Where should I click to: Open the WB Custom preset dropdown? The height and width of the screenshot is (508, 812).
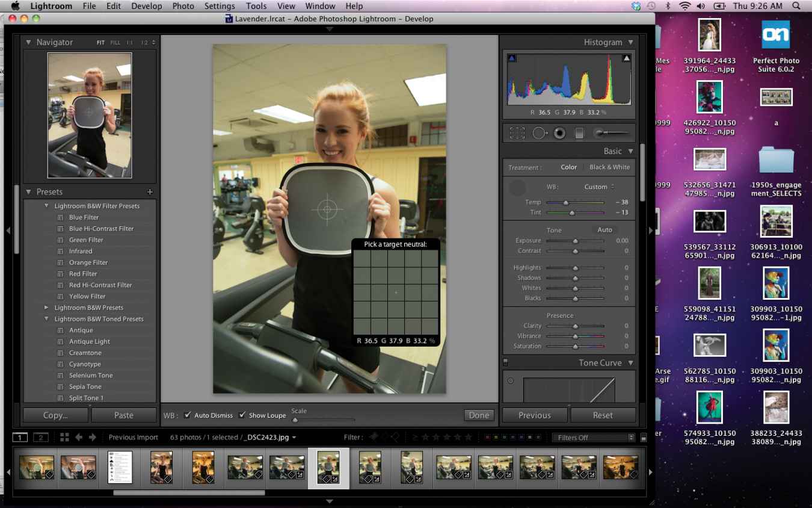point(599,187)
